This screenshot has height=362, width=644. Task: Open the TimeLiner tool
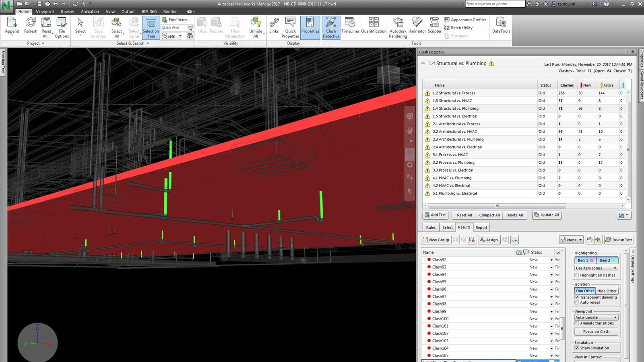tap(350, 25)
